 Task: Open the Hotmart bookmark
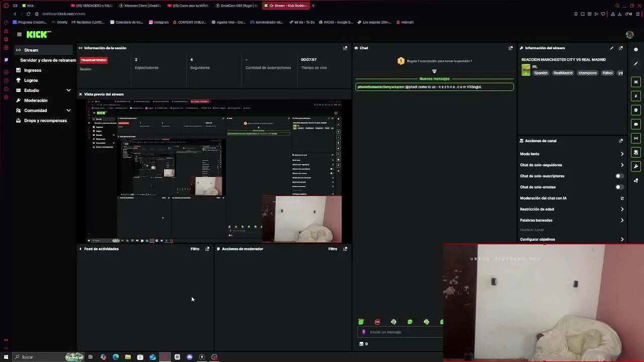point(405,22)
